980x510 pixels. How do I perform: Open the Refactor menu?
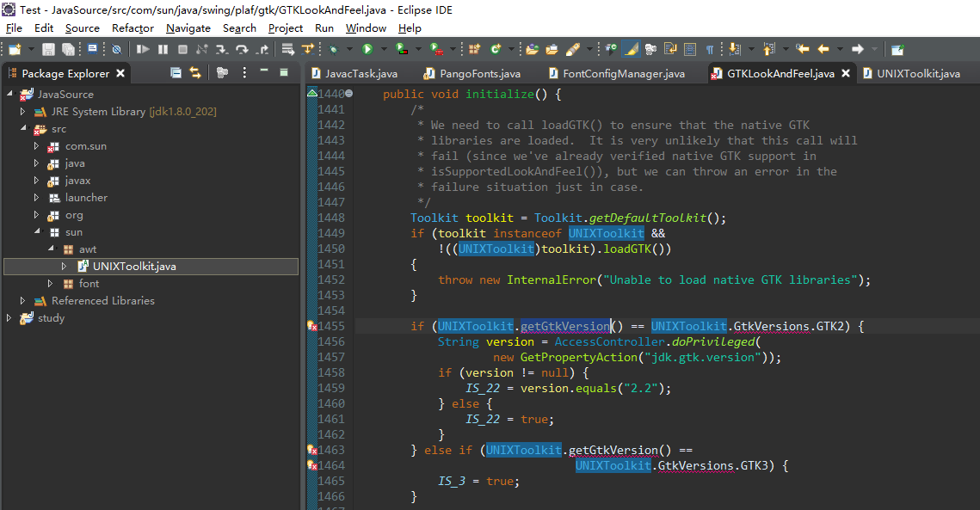(x=133, y=28)
